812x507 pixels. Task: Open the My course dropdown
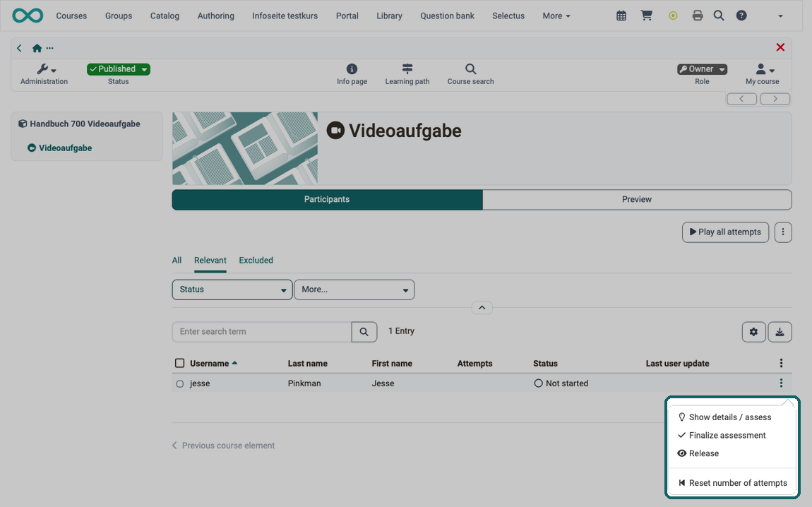[762, 74]
